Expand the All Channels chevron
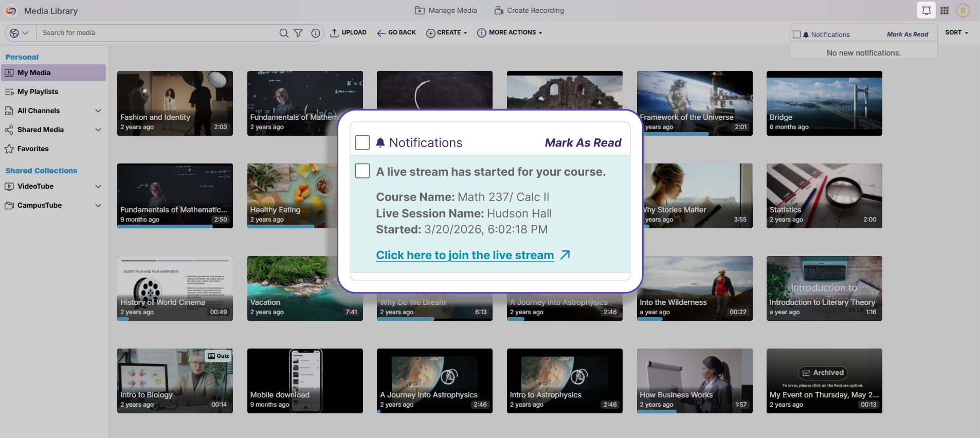This screenshot has height=438, width=980. pos(98,111)
